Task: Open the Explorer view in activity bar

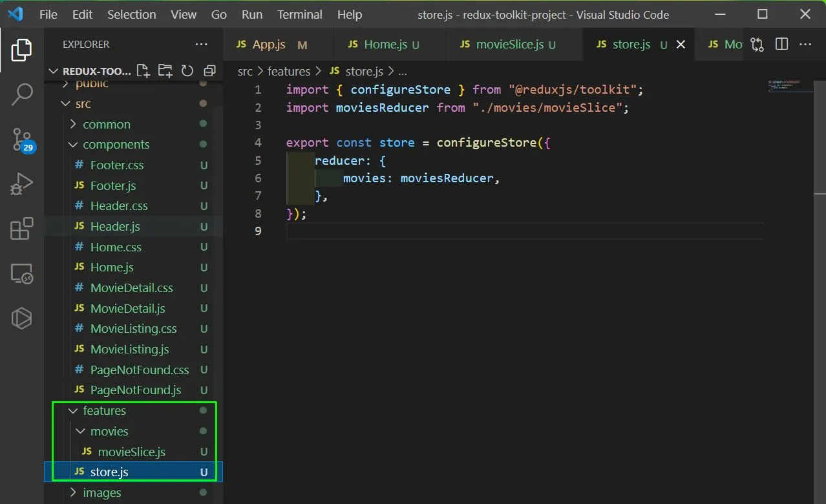Action: [22, 50]
